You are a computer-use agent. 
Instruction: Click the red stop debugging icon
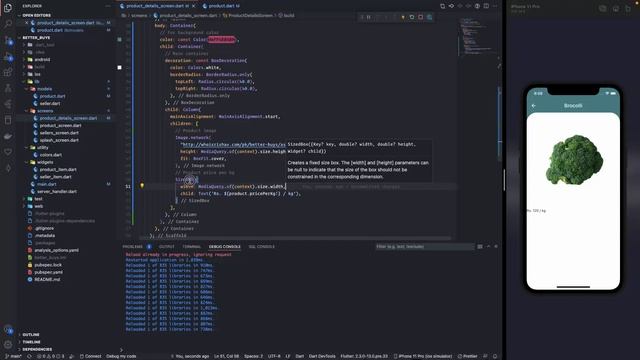pos(420,17)
